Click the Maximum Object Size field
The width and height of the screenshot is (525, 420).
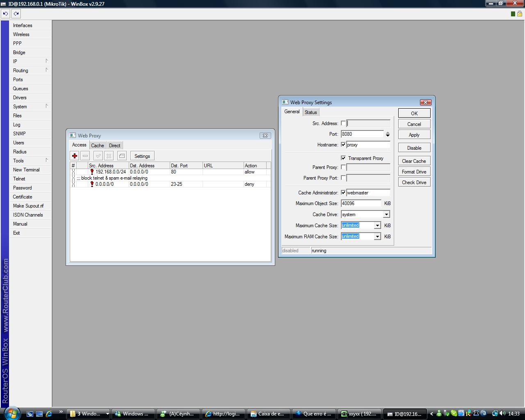click(x=361, y=203)
